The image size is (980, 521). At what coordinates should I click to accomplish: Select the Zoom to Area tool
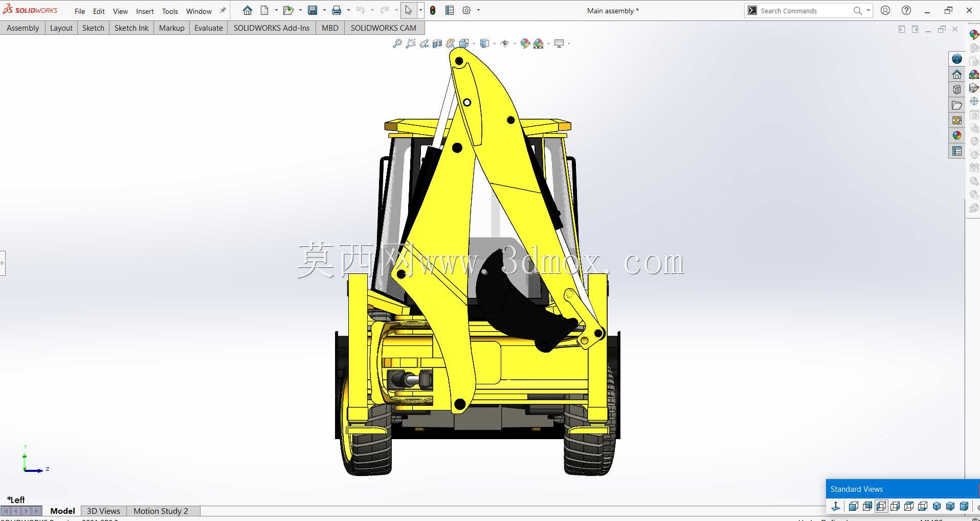pyautogui.click(x=410, y=44)
